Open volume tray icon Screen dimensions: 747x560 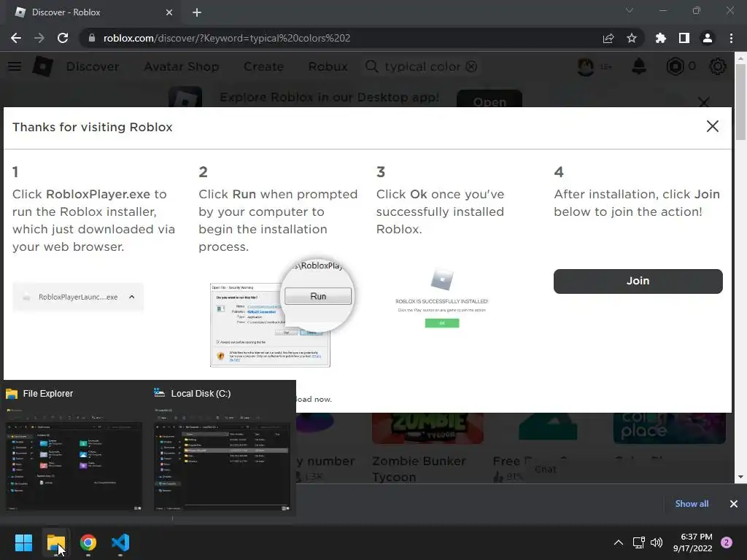(657, 542)
